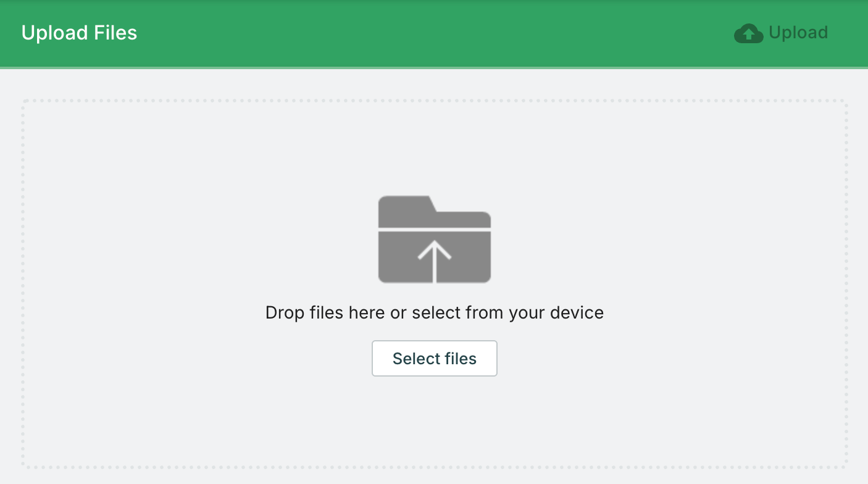Click blank space in the green header bar

pyautogui.click(x=432, y=33)
